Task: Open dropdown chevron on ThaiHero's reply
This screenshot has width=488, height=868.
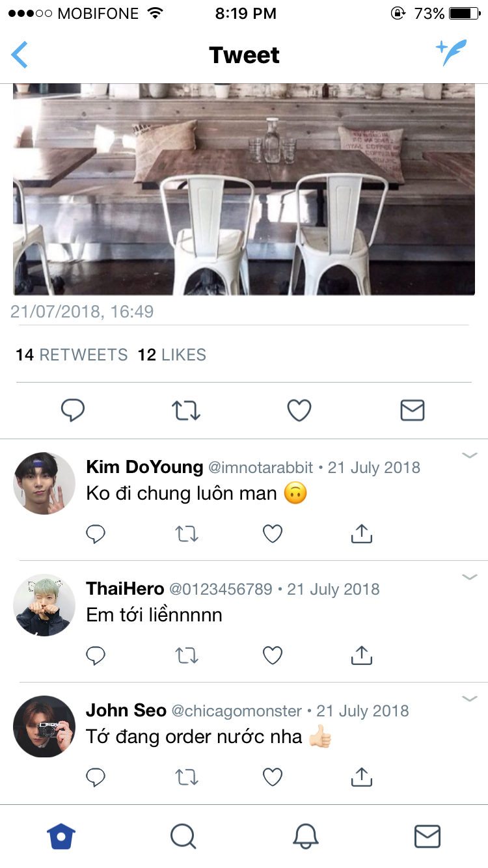Action: [469, 577]
